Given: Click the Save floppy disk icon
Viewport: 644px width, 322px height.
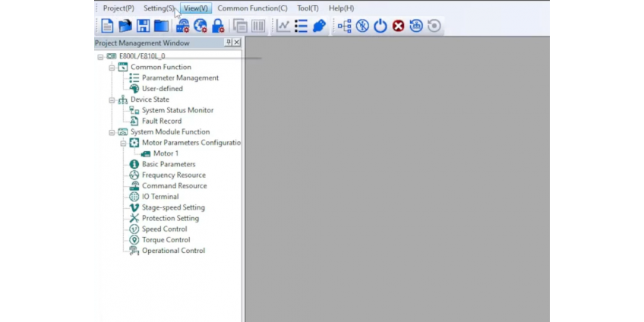Looking at the screenshot, I should [143, 26].
